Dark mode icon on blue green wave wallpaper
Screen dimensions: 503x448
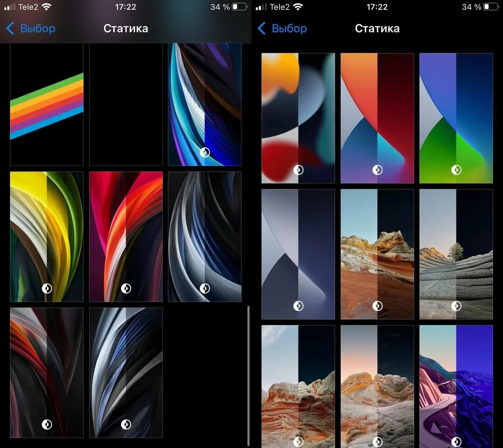456,170
